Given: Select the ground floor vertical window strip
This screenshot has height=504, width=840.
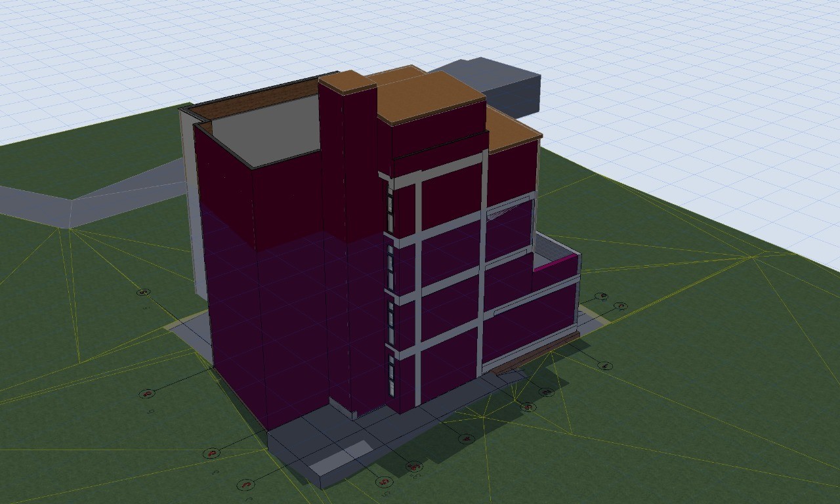Looking at the screenshot, I should (x=391, y=375).
